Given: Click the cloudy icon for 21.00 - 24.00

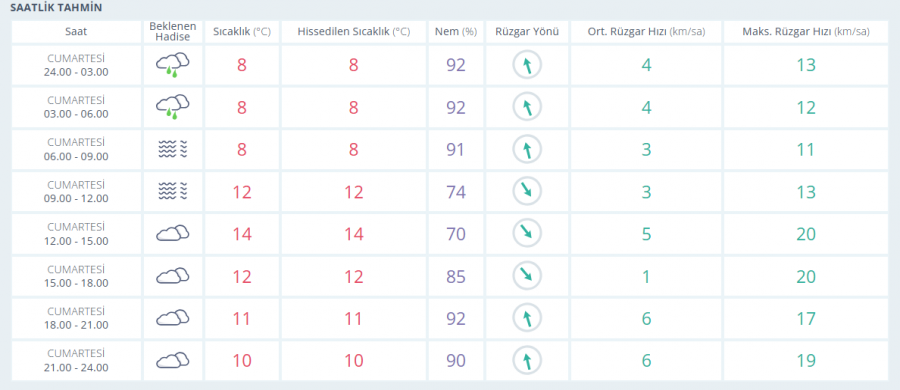Looking at the screenshot, I should [x=173, y=361].
